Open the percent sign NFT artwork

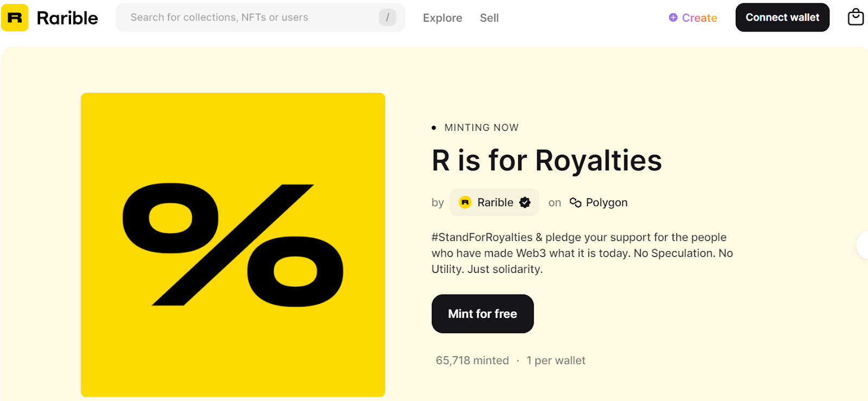coord(233,245)
